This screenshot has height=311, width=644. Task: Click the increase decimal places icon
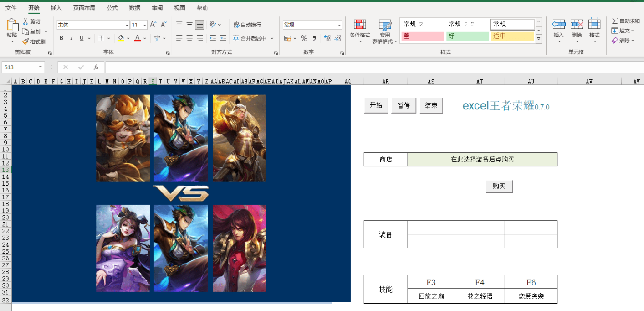tap(327, 38)
